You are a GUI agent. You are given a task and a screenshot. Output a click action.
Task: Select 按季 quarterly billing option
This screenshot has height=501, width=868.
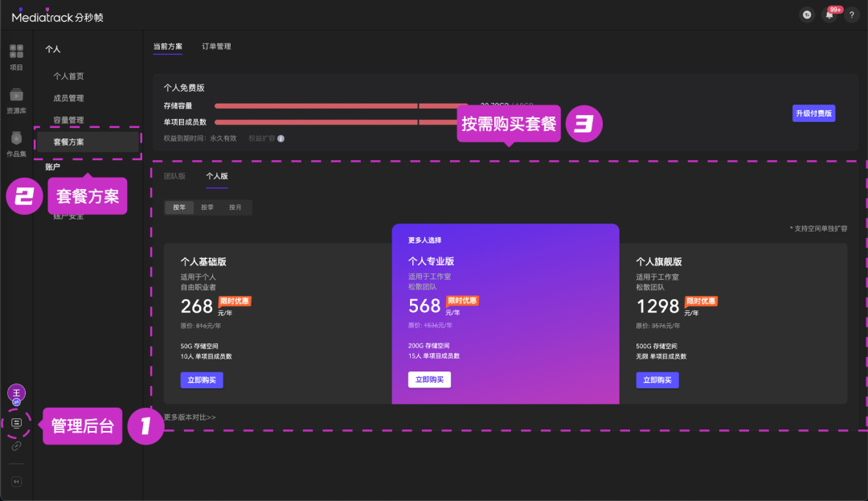click(x=207, y=207)
